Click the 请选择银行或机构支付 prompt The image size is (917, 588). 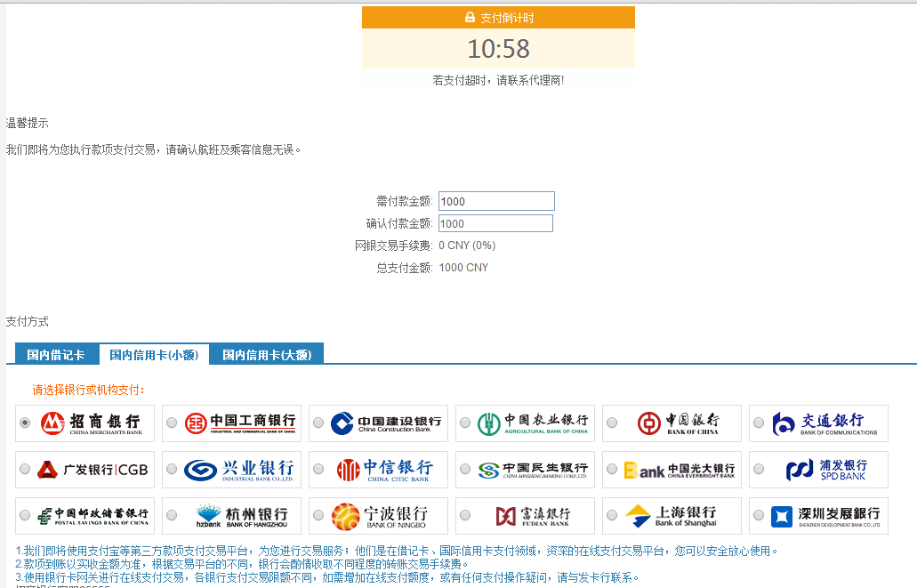(88, 390)
